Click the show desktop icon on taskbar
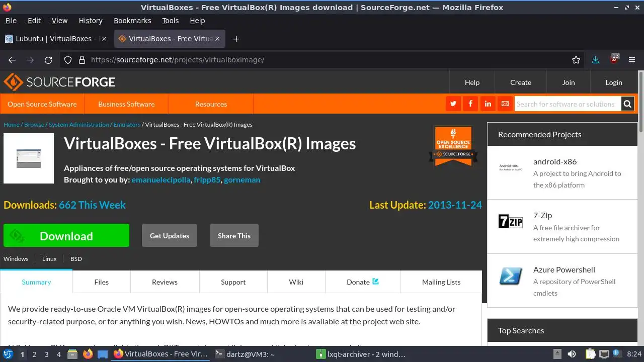The image size is (644, 362). tap(103, 354)
